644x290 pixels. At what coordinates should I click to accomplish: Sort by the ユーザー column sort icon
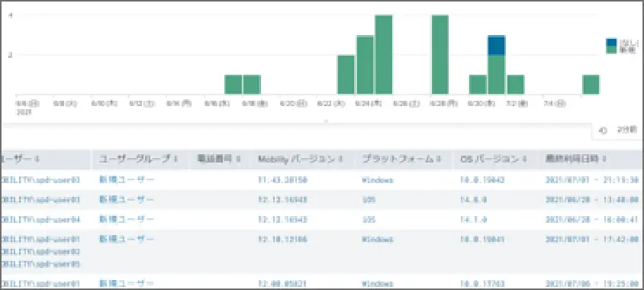click(x=37, y=159)
